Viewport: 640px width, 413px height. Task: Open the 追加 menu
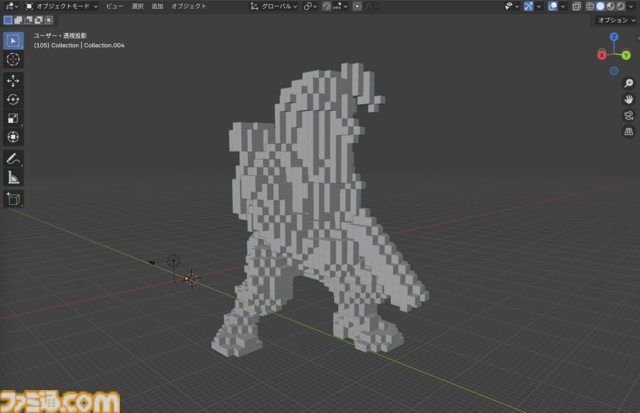(x=157, y=6)
